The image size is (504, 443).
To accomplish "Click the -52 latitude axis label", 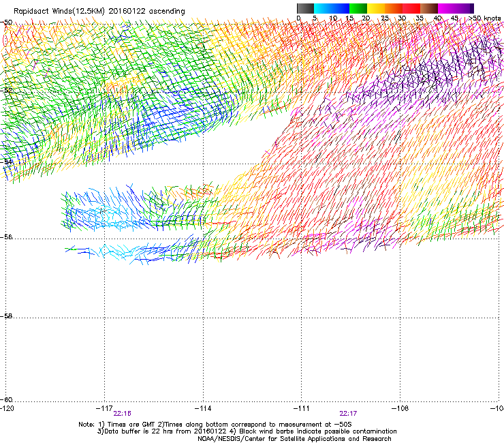I will coord(6,91).
